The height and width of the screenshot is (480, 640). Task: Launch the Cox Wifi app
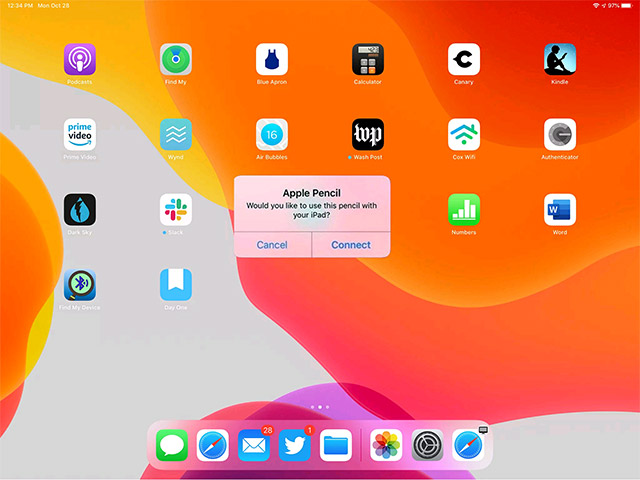tap(464, 134)
